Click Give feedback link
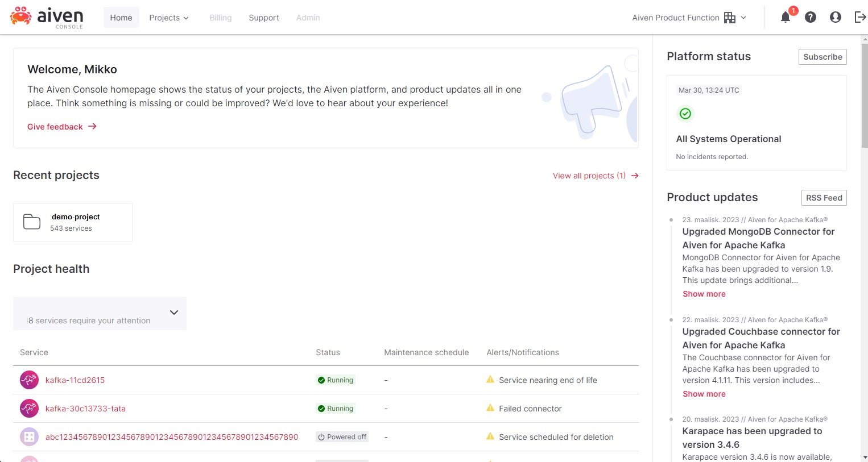The height and width of the screenshot is (462, 868). coord(55,127)
